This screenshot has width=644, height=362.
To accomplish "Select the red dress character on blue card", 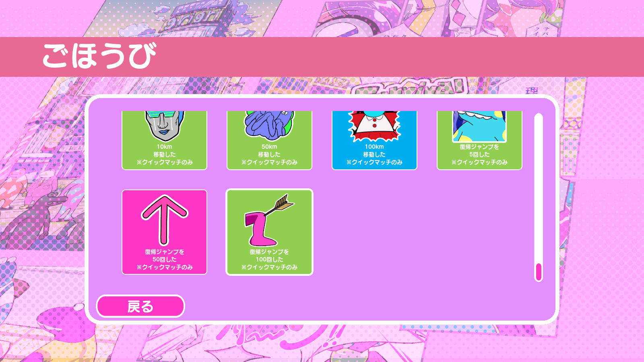I will pos(374,126).
